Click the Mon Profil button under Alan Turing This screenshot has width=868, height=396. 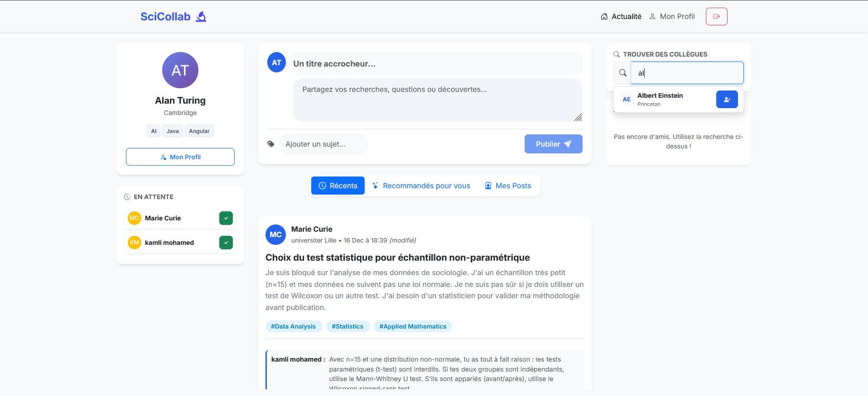pos(180,157)
